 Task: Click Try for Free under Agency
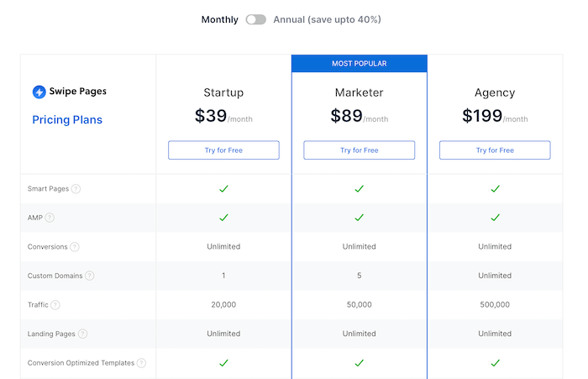coord(495,150)
